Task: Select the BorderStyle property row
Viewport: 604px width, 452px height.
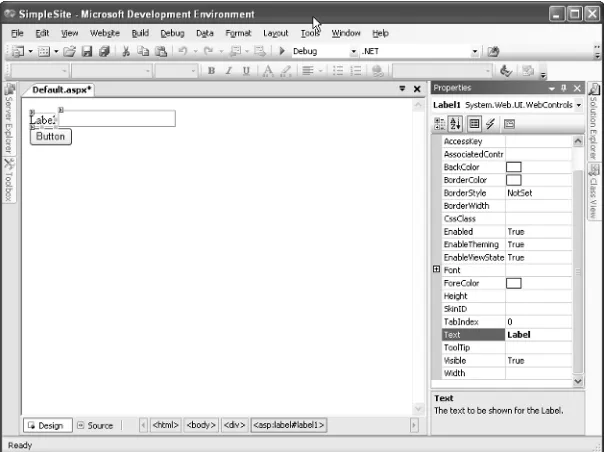Action: (x=507, y=193)
